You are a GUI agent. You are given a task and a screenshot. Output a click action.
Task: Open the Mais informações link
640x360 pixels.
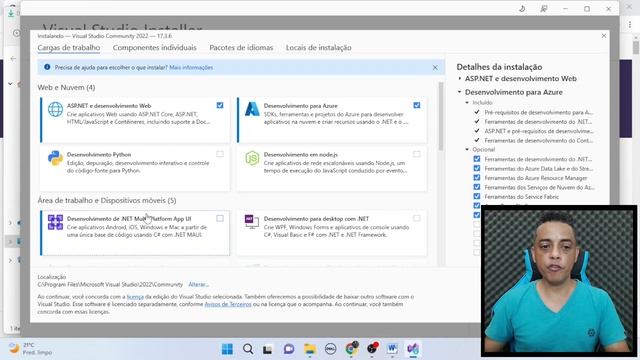coord(191,67)
